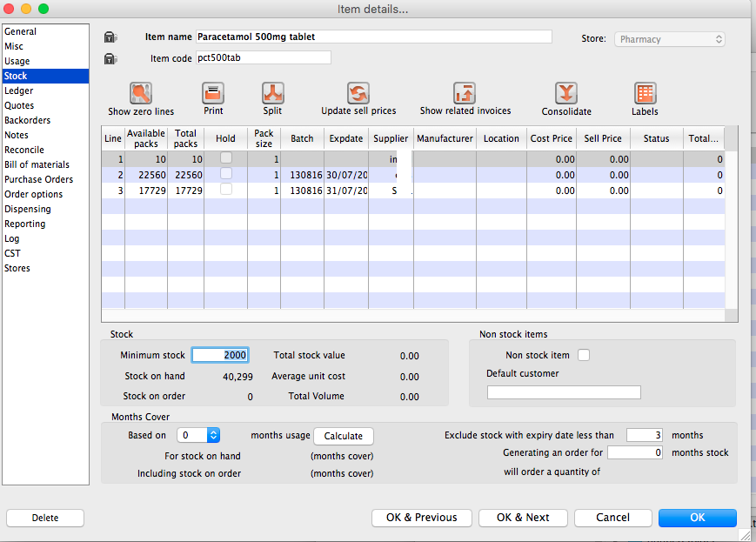Select Ledger in the left sidebar
Image resolution: width=756 pixels, height=542 pixels.
pos(19,90)
